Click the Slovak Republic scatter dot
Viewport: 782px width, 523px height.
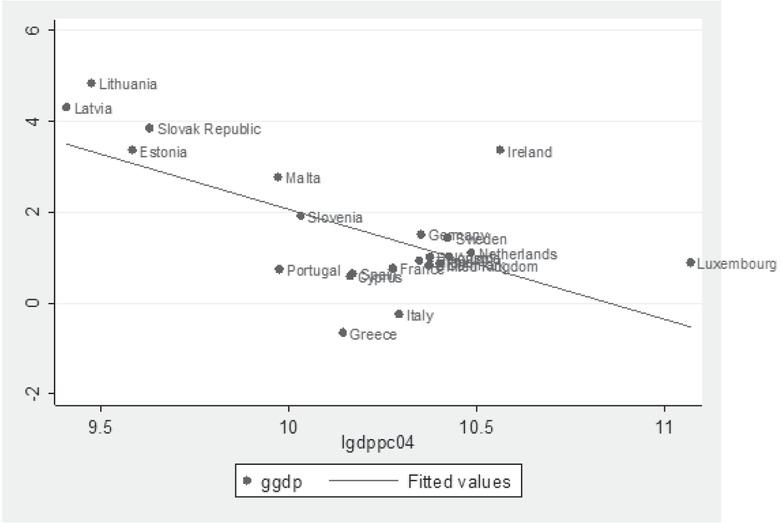coord(149,128)
